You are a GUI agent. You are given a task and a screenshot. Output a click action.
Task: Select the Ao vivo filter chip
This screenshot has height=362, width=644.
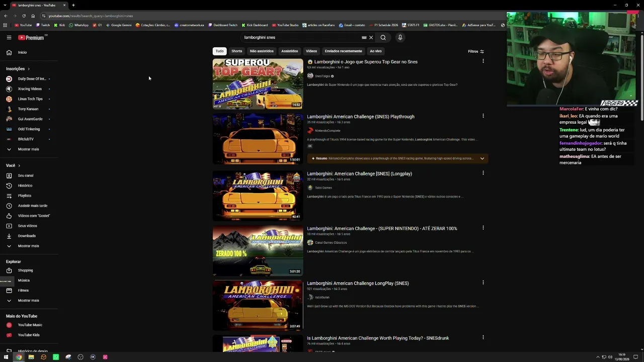coord(376,51)
